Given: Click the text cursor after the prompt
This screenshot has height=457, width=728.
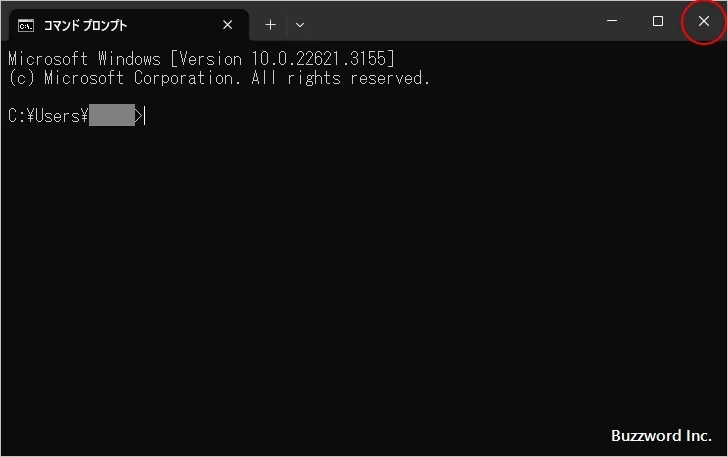Looking at the screenshot, I should click(x=145, y=116).
